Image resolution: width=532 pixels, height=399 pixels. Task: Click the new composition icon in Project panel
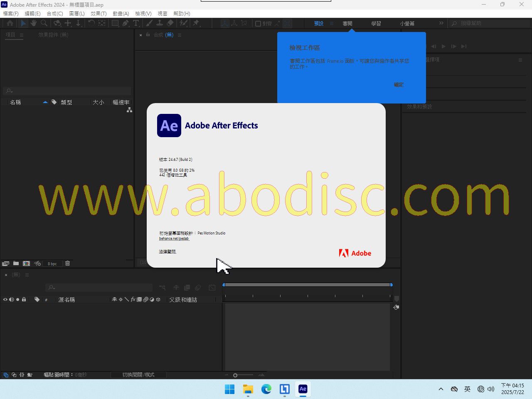[26, 264]
